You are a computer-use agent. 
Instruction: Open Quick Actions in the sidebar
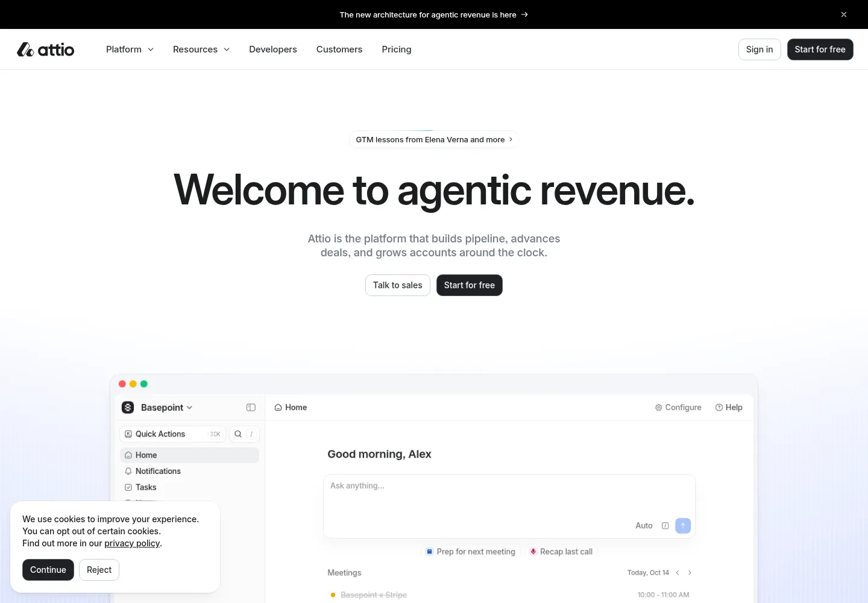pyautogui.click(x=172, y=434)
